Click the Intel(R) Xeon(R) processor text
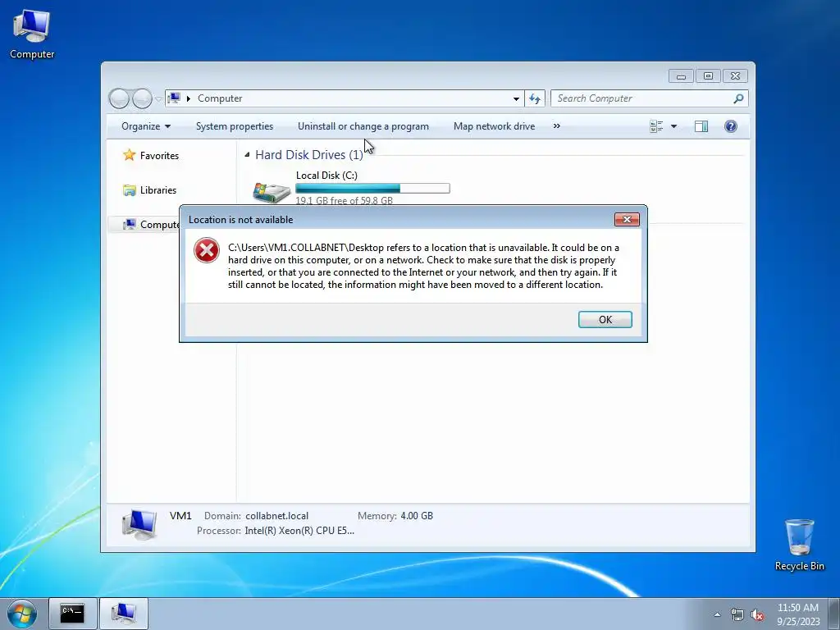Image resolution: width=840 pixels, height=630 pixels. click(299, 531)
